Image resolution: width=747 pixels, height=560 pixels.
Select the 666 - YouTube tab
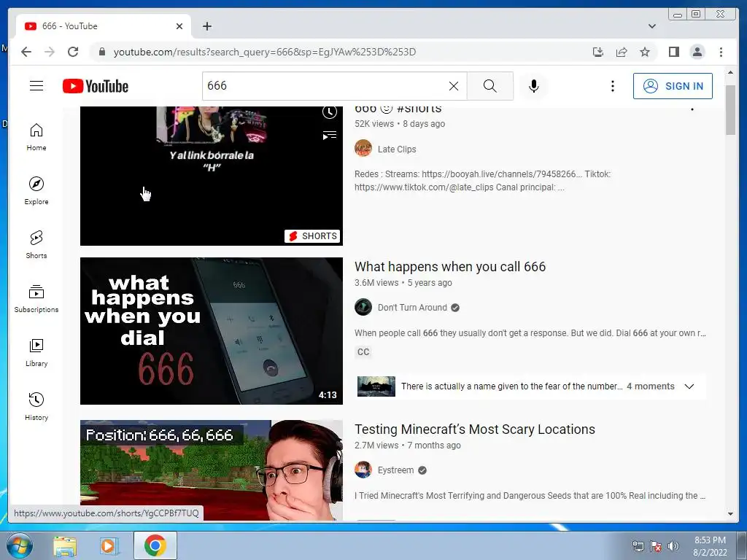tap(104, 26)
